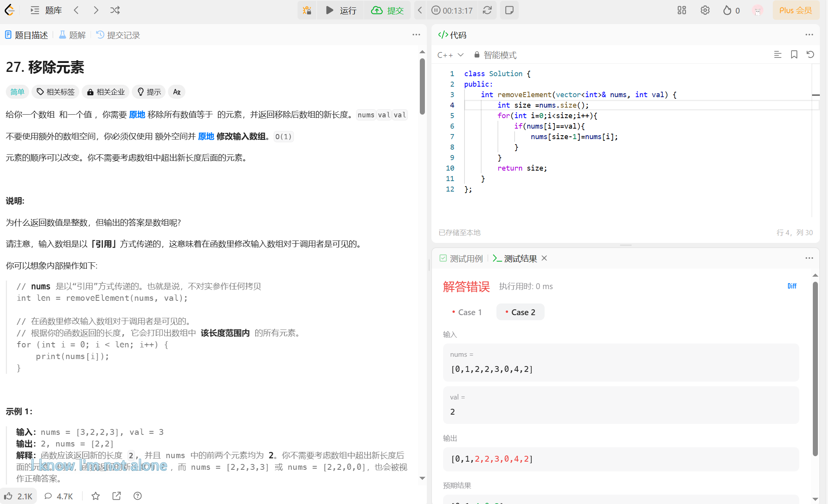Click the output array [0,1,2,2,3,0,4,2]
The height and width of the screenshot is (504, 828).
click(492, 459)
